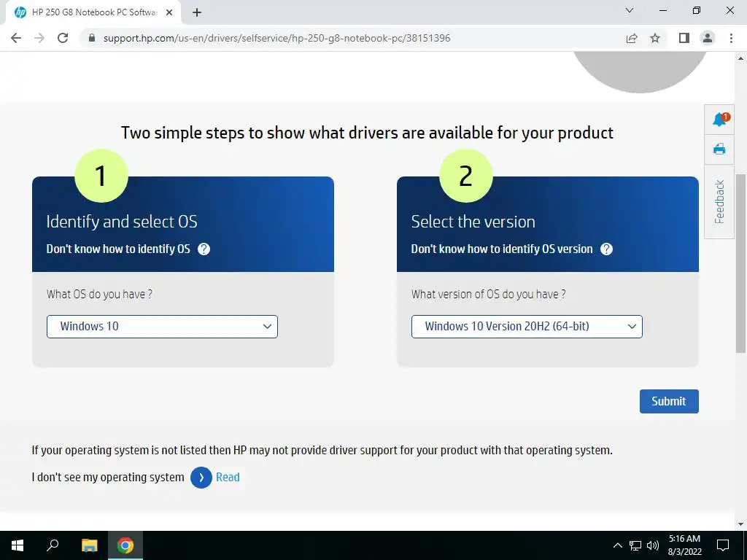Open Chrome side panel icon
Screen dimensions: 747x560
click(x=684, y=38)
